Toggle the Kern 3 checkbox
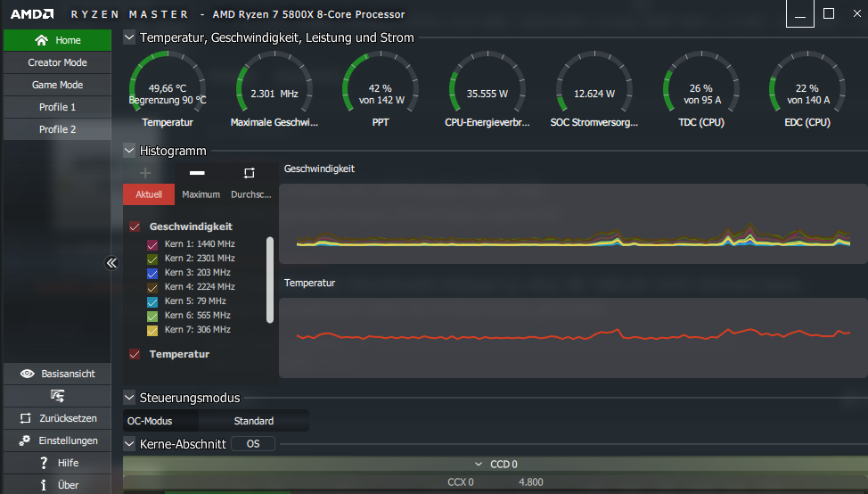Screen dimensions: 868x494 152,274
